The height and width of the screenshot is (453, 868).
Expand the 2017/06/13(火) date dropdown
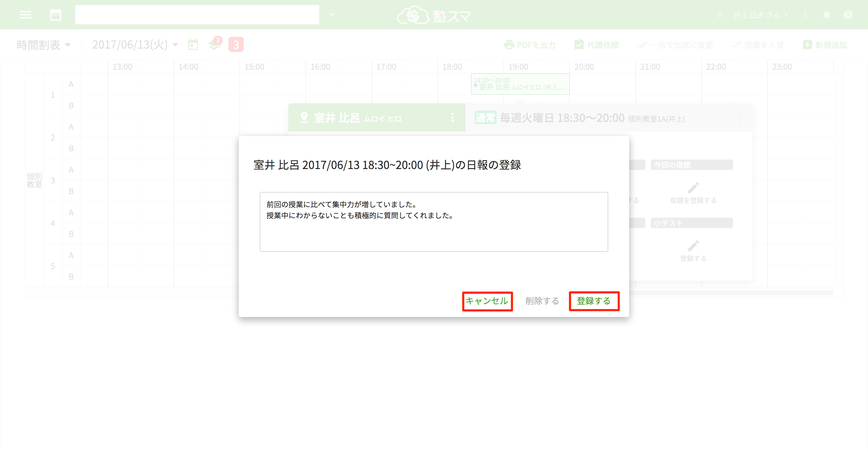(135, 45)
